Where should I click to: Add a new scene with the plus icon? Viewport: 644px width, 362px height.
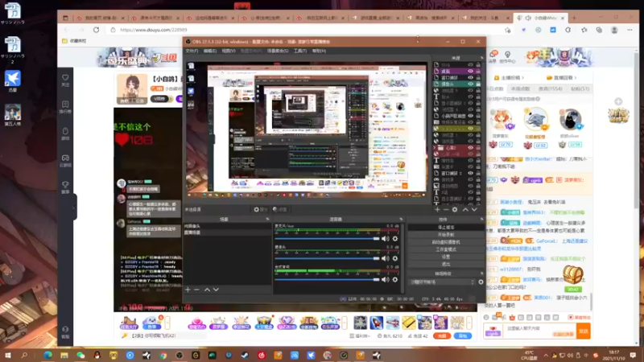point(188,290)
